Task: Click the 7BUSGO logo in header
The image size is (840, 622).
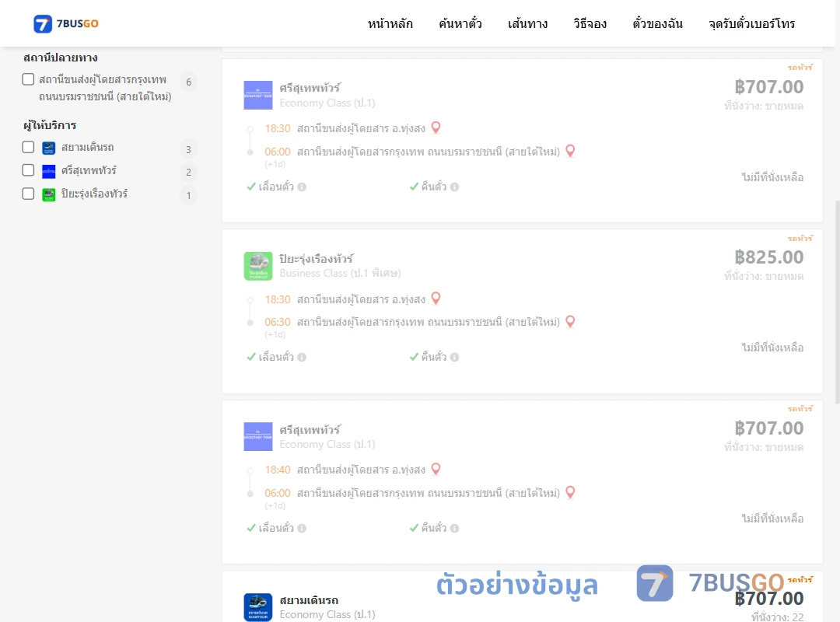Action: [66, 23]
